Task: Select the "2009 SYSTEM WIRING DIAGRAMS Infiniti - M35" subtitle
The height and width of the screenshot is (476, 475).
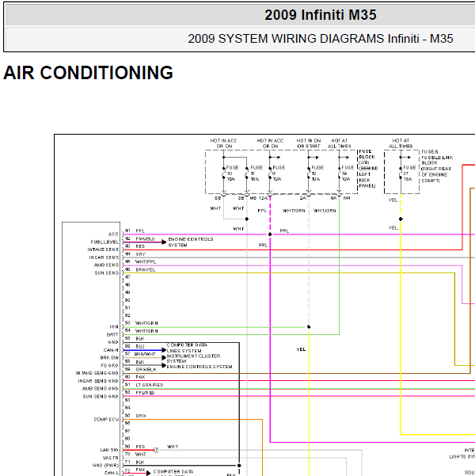Action: (x=320, y=39)
